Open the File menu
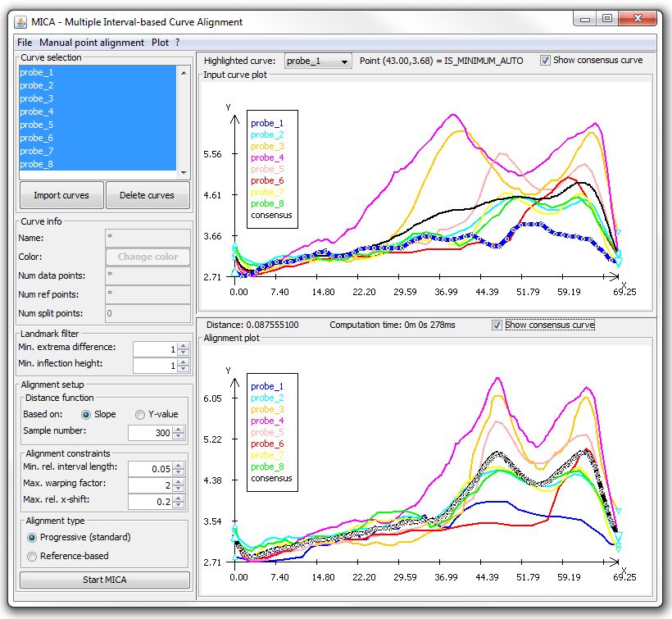 point(25,43)
